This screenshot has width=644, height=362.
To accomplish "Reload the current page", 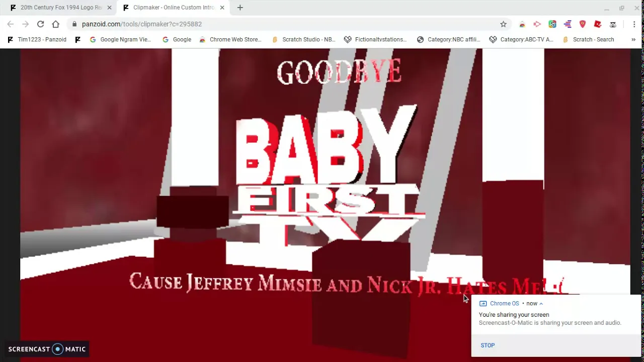I will pos(40,24).
